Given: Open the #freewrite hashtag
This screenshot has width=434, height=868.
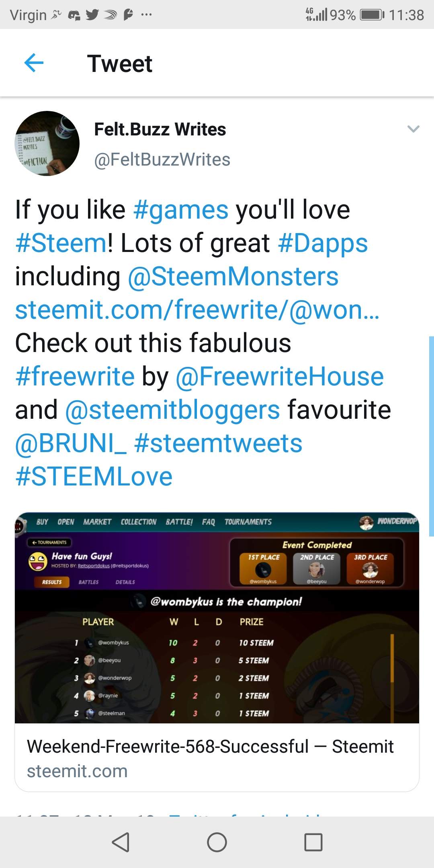Looking at the screenshot, I should click(x=75, y=377).
